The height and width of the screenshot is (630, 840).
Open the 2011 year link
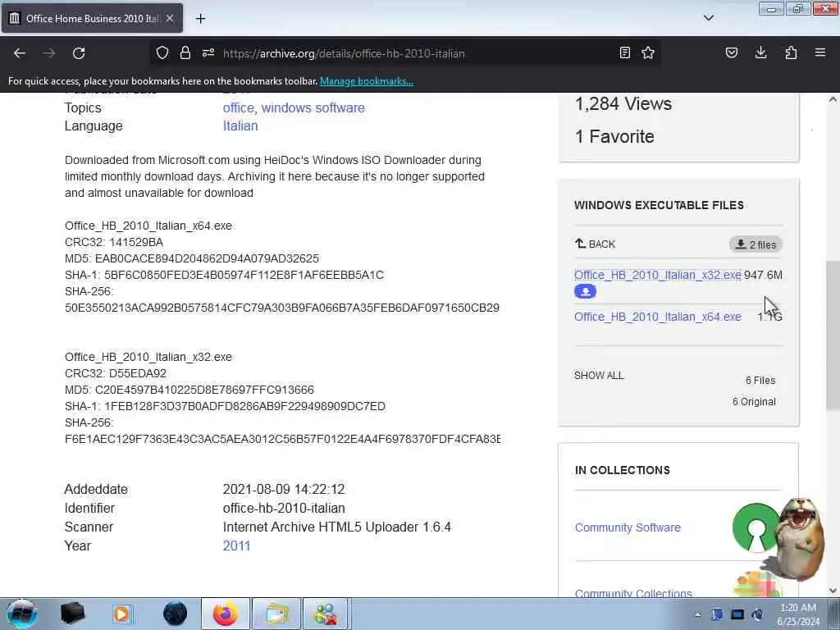point(236,546)
